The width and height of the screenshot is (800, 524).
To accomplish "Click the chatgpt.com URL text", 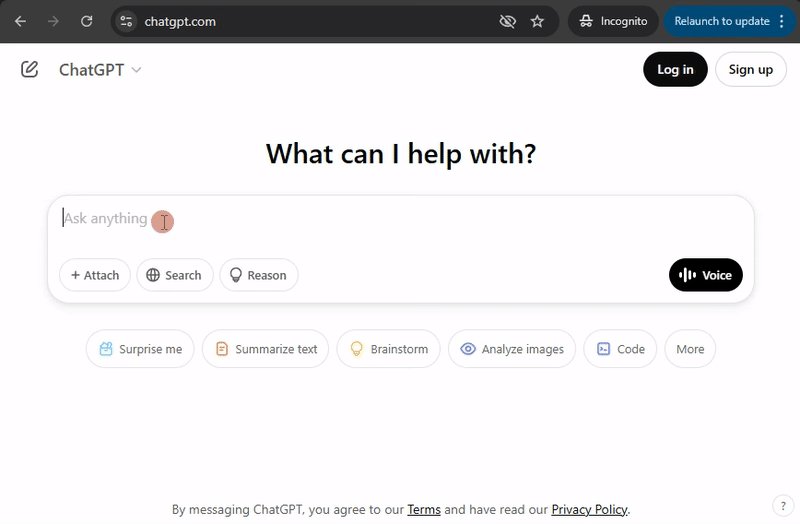I will [x=180, y=21].
